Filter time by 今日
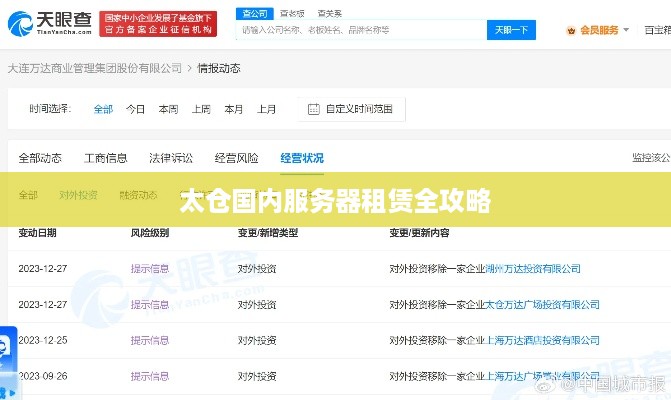The image size is (671, 400). click(135, 110)
